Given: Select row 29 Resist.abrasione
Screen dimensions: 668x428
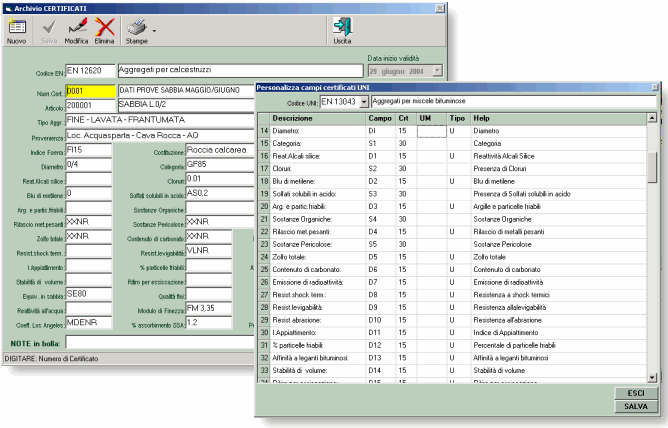Looking at the screenshot, I should pyautogui.click(x=452, y=320).
